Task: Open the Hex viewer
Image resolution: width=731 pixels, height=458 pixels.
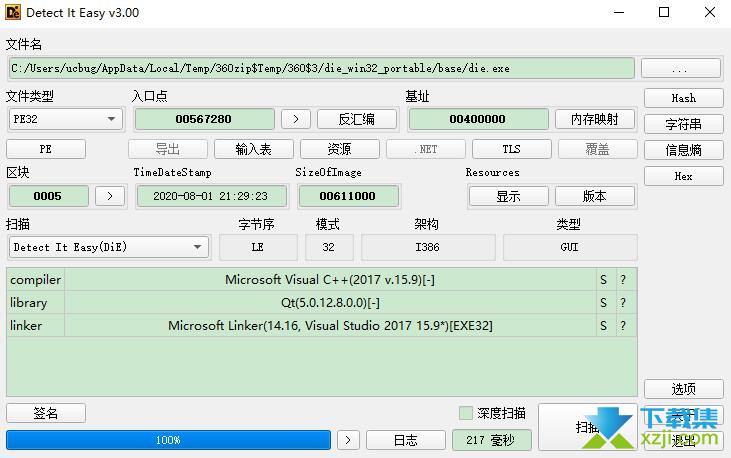Action: pyautogui.click(x=683, y=176)
